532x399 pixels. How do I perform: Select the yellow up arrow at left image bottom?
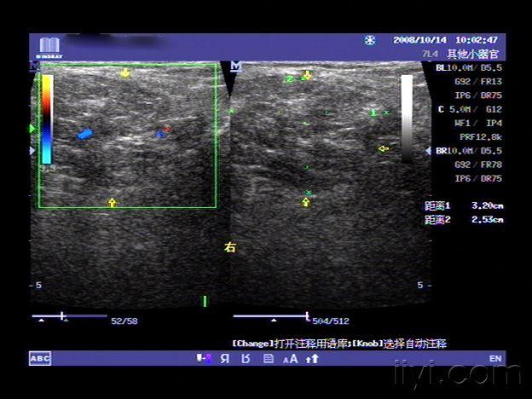112,203
